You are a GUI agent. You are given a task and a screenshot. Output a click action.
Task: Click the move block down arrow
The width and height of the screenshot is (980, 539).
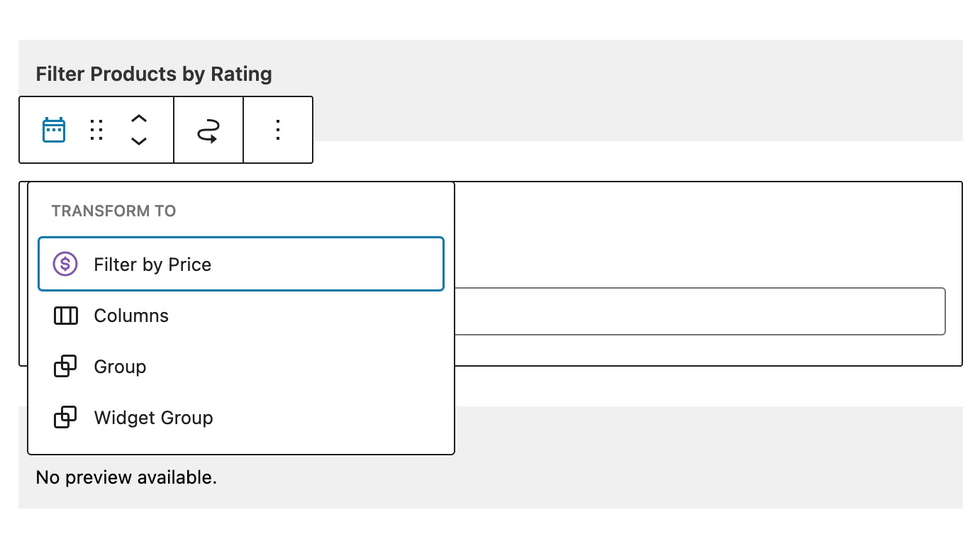(139, 140)
